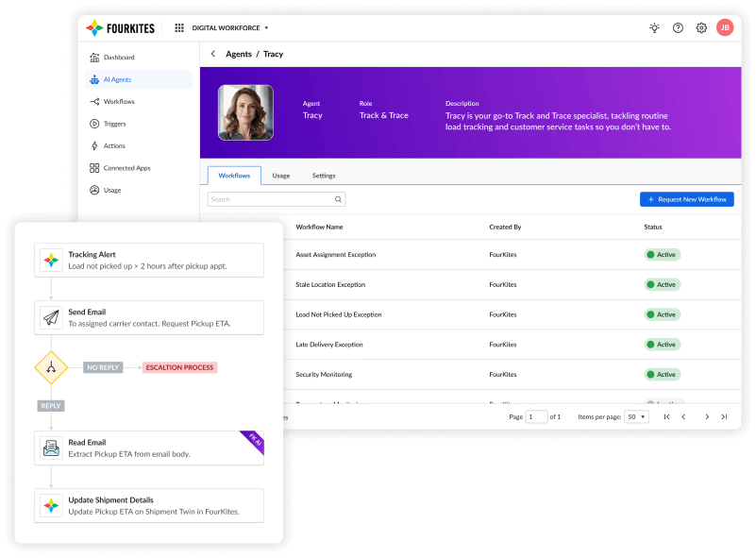This screenshot has height=558, width=756.
Task: Go to the last page arrow
Action: [x=724, y=416]
